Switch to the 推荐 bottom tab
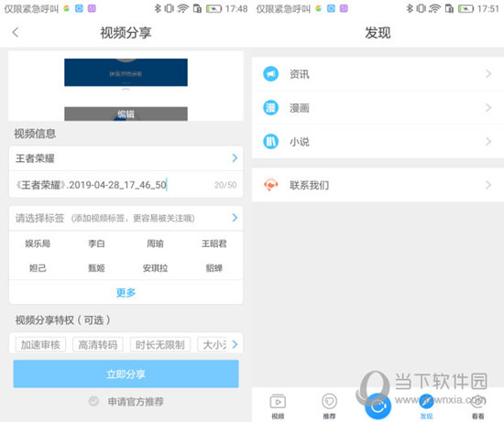This screenshot has height=422, width=504. 329,406
